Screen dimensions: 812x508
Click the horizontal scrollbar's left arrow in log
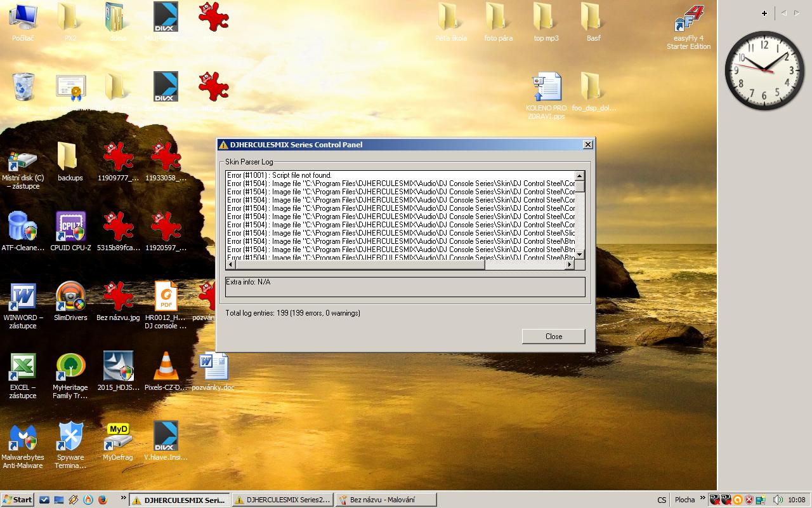pyautogui.click(x=231, y=265)
